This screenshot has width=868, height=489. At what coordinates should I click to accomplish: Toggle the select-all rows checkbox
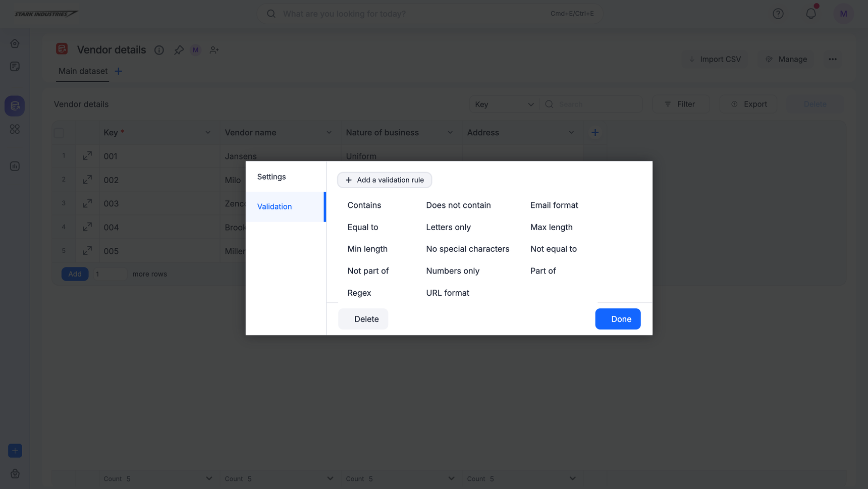59,133
